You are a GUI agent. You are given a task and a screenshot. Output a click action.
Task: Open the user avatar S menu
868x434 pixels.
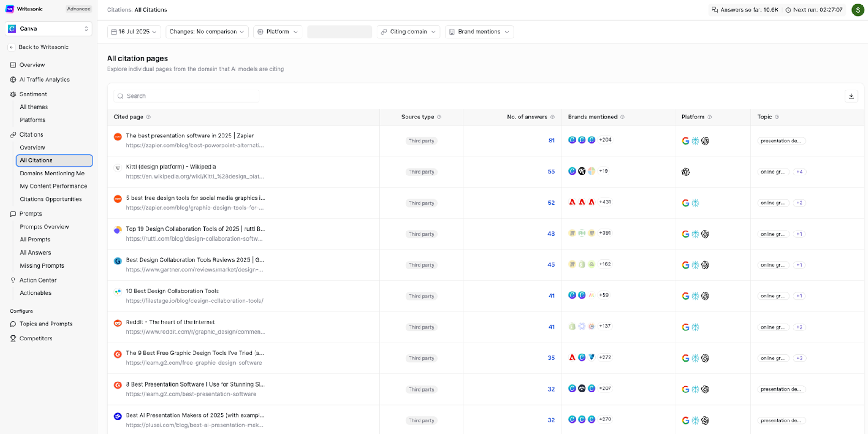858,9
